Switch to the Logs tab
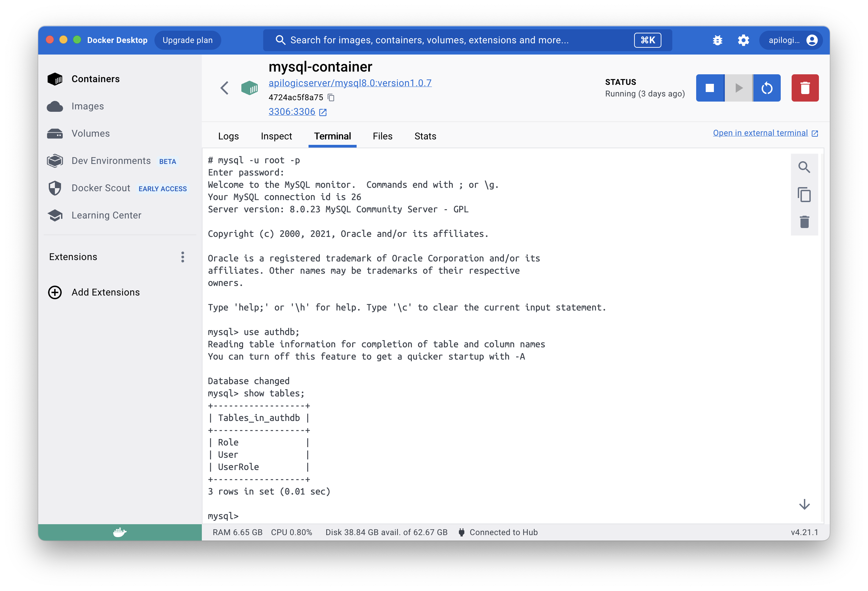868x591 pixels. pos(228,137)
